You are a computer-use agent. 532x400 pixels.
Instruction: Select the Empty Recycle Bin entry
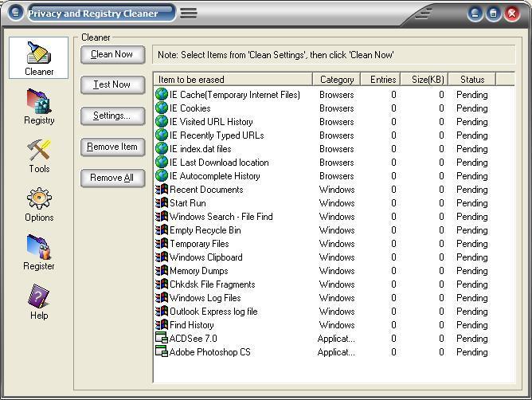tap(205, 230)
